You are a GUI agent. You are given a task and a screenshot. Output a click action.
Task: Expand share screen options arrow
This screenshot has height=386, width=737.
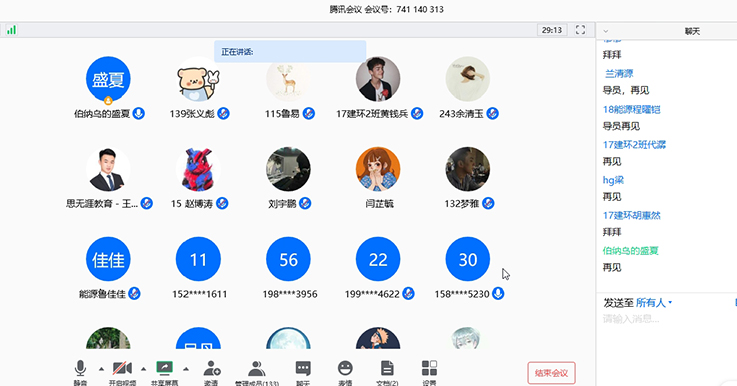[x=186, y=369]
